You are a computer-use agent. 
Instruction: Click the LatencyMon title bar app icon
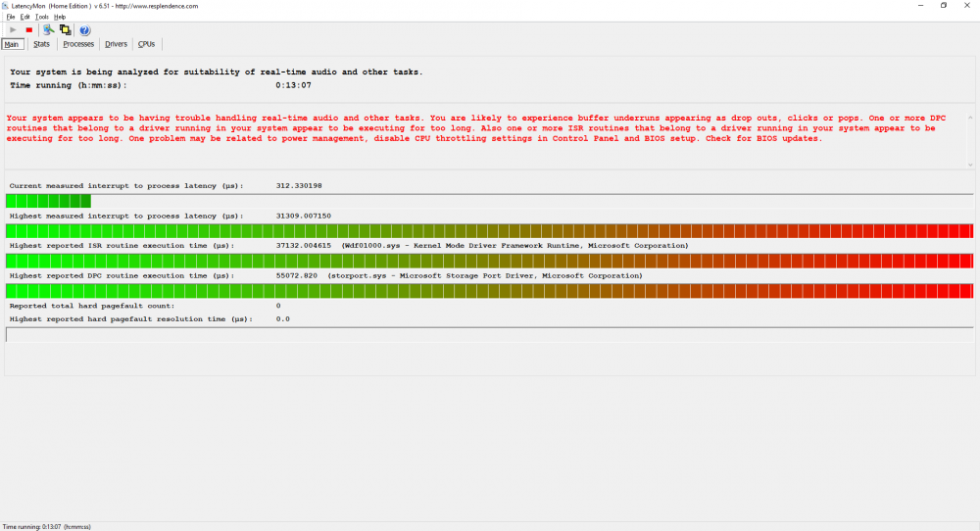click(x=6, y=6)
